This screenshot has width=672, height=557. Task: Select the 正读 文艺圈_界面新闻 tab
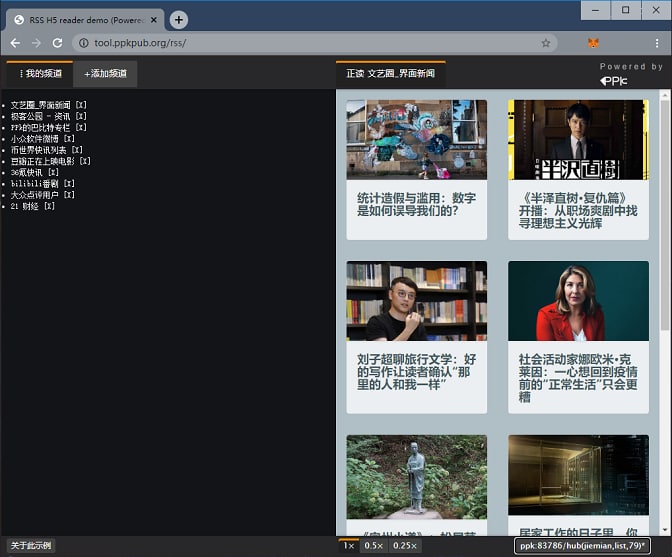390,74
